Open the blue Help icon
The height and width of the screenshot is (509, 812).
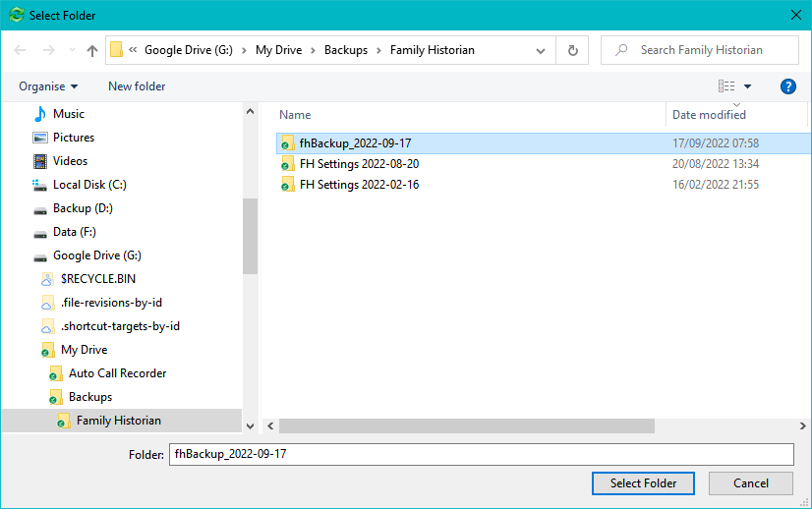787,86
